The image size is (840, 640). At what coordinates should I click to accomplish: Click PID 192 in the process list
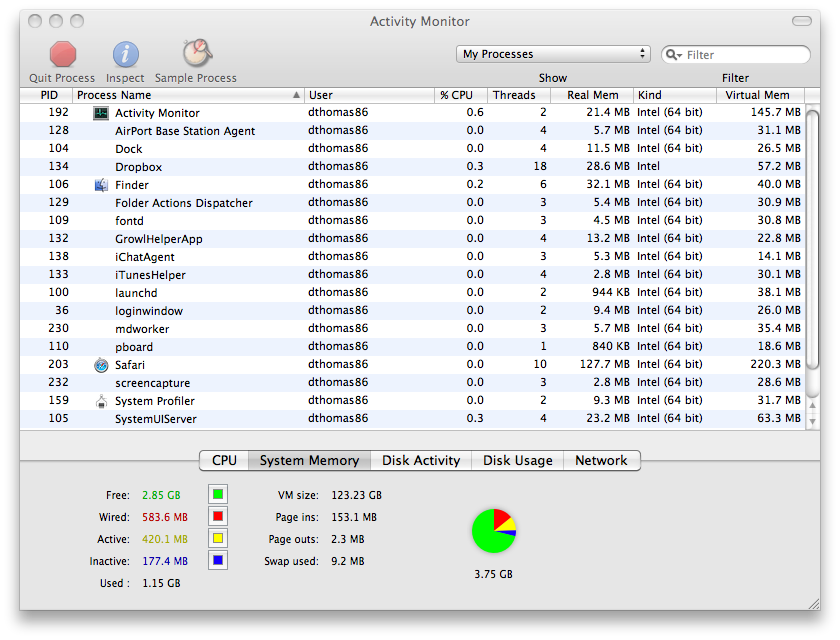click(x=58, y=112)
